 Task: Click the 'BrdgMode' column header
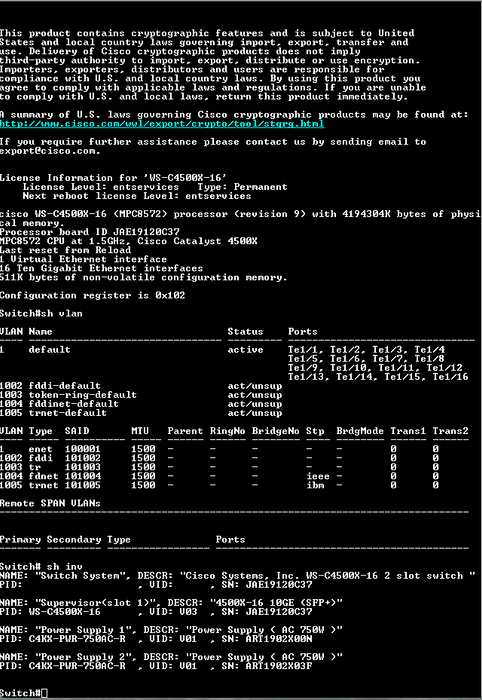pyautogui.click(x=360, y=431)
